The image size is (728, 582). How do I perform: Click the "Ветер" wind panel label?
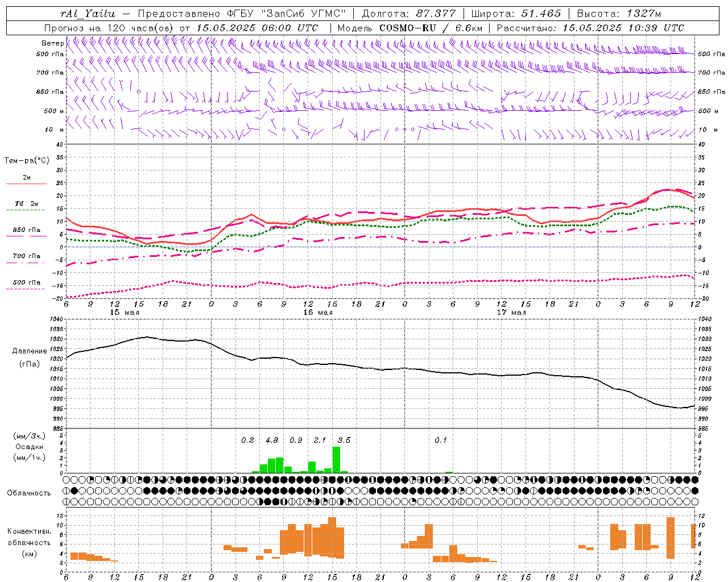[x=52, y=43]
